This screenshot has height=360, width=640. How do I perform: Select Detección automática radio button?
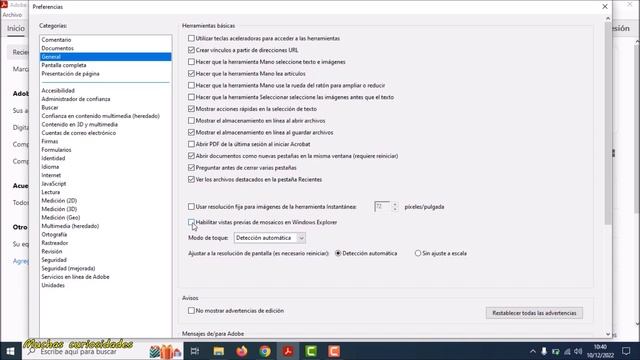338,253
